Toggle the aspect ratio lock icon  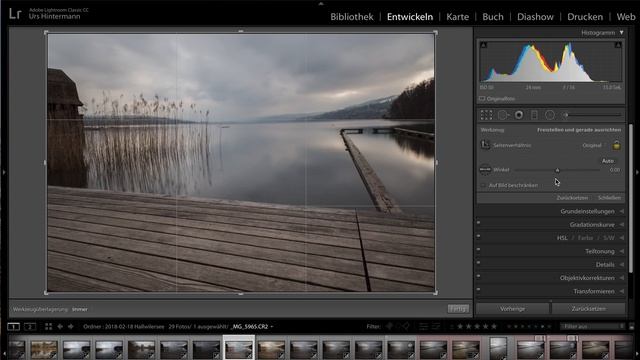[616, 145]
